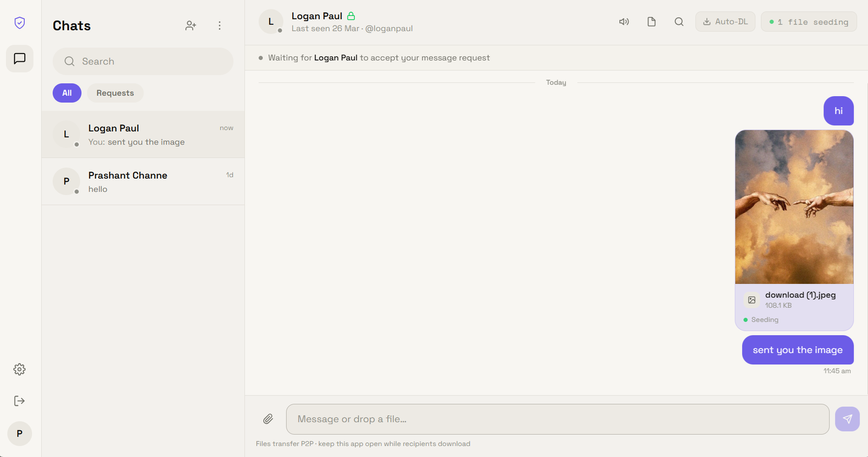Click the 108.1 KB file size
This screenshot has height=457, width=868.
(778, 305)
